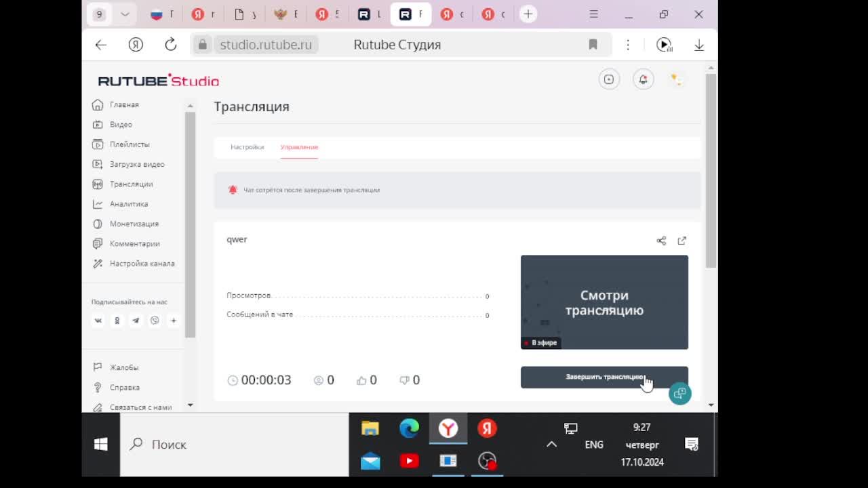Click the add-video icon in header
The image size is (868, 488).
[x=609, y=79]
